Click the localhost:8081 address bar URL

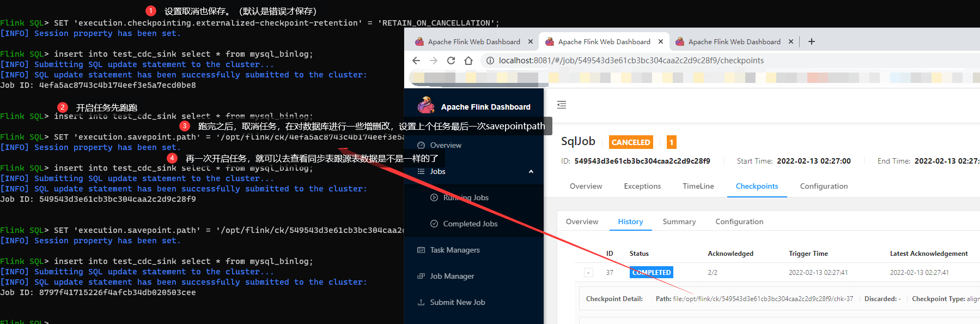pos(631,61)
